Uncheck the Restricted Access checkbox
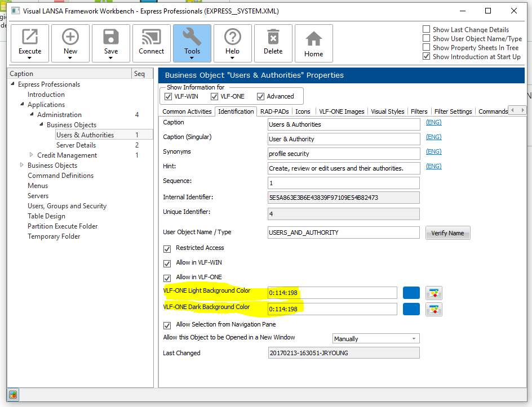The image size is (532, 407). (x=167, y=249)
